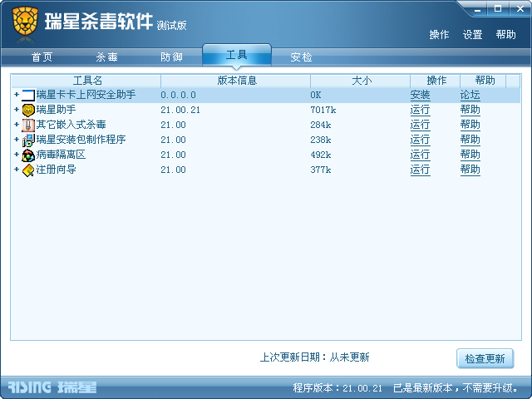
Task: Select the 瑞星卡卡上网安全助手 name text
Action: coord(86,95)
